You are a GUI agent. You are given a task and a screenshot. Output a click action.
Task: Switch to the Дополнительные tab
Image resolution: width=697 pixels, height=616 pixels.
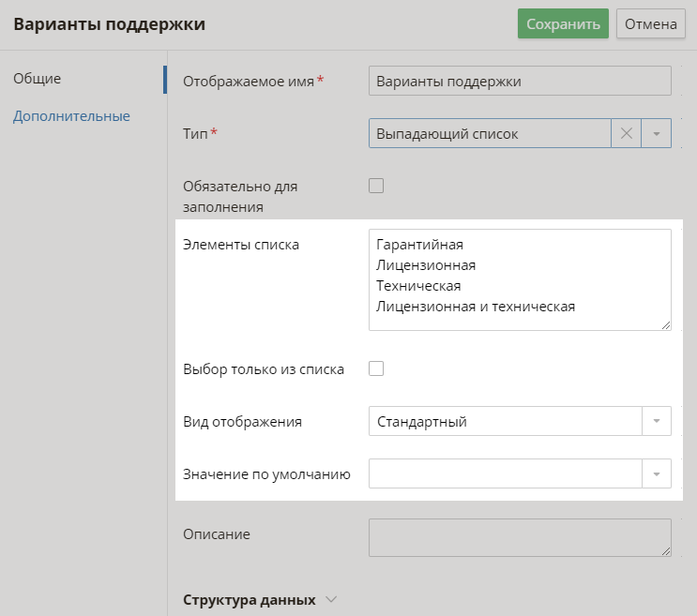point(71,116)
